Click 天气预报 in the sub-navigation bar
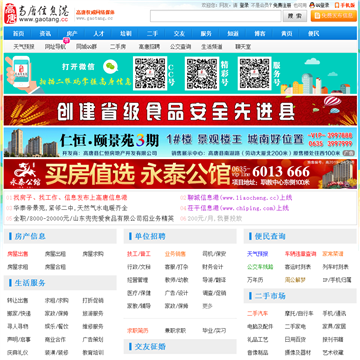360x360 pixels. tap(24, 47)
